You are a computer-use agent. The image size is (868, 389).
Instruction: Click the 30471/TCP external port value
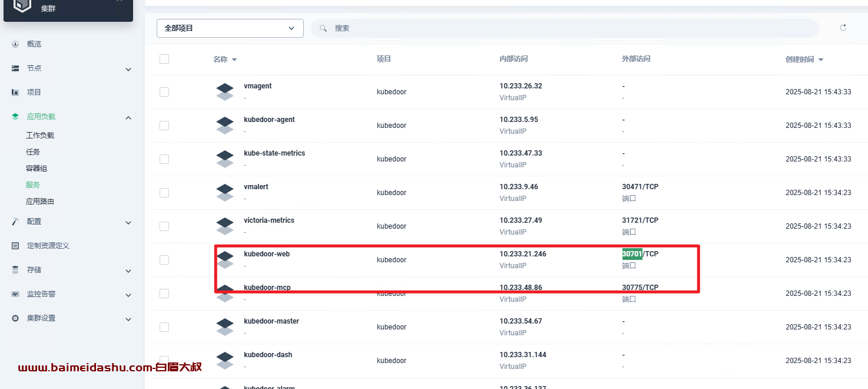pyautogui.click(x=640, y=187)
